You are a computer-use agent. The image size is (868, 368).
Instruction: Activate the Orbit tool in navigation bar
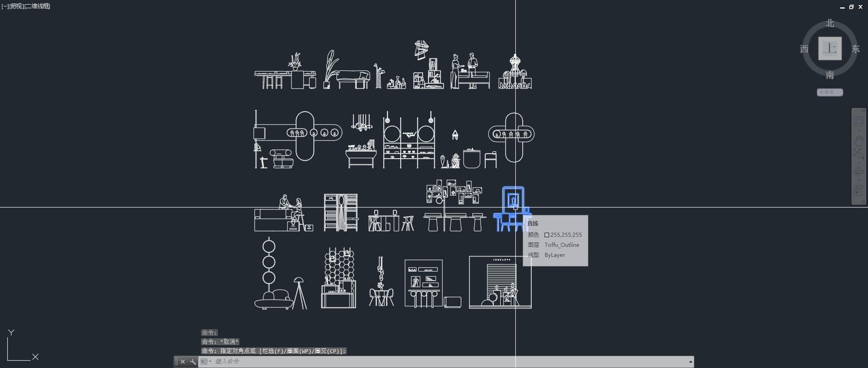(858, 172)
